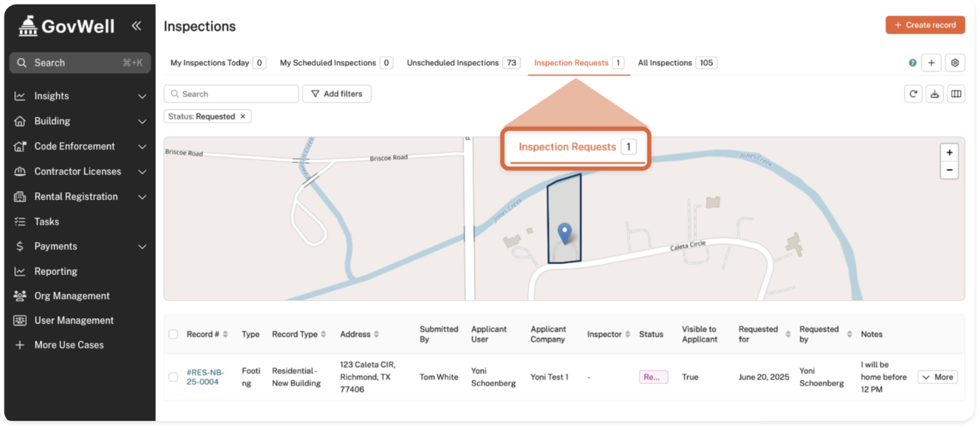Remove the Status: Requested filter

click(243, 117)
